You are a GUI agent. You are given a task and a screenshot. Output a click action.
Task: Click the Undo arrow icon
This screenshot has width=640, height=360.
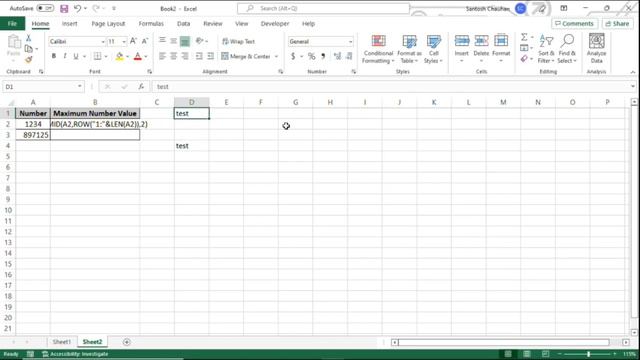click(x=77, y=8)
